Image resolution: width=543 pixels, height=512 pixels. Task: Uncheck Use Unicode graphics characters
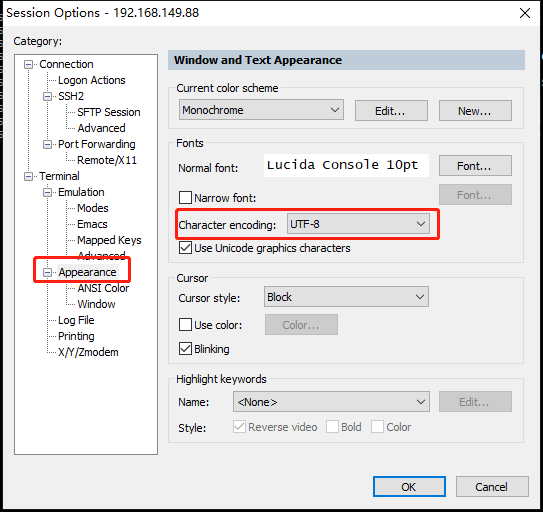pyautogui.click(x=185, y=248)
